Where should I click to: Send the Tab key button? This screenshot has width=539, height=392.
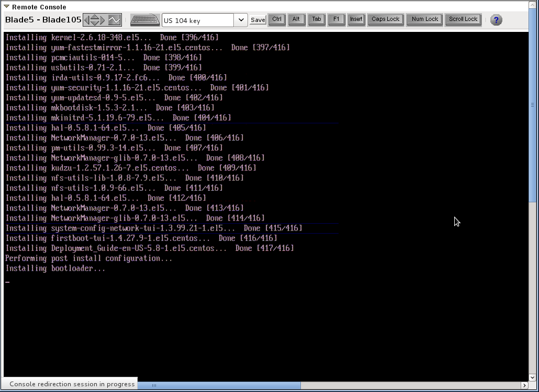click(316, 19)
